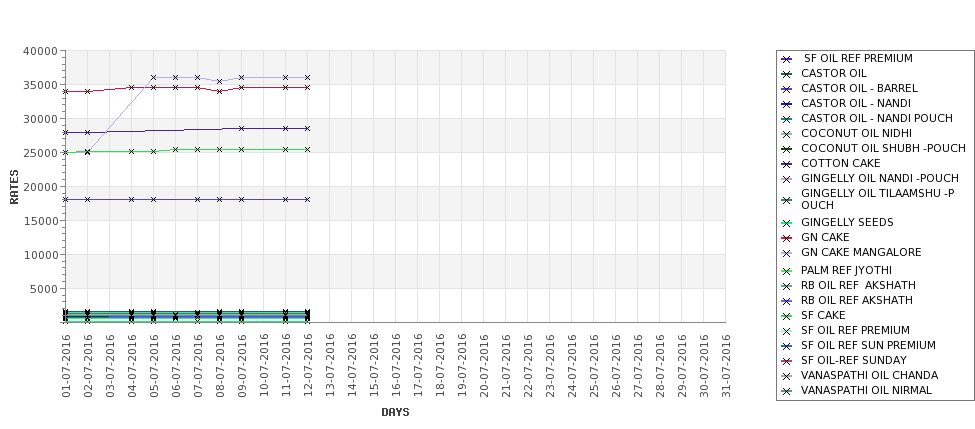Screen dimensions: 975x429
Task: Click the 20-07-2016 date label
Action: point(484,366)
